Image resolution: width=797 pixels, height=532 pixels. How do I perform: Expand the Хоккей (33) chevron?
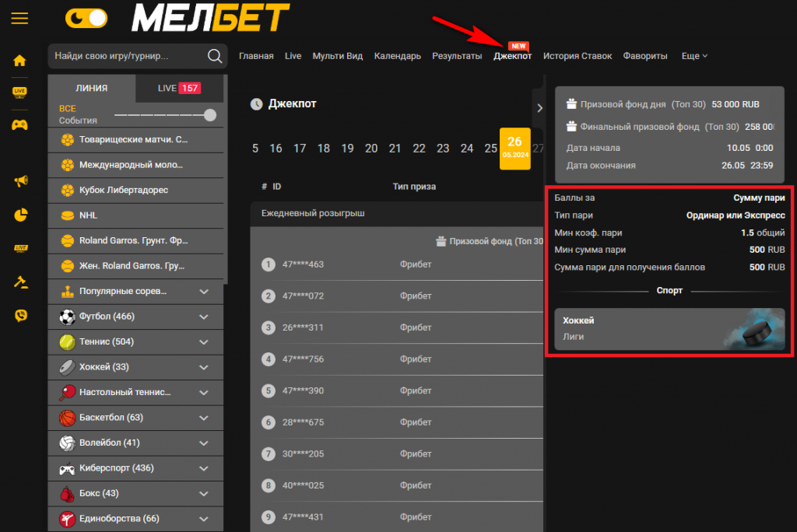204,367
